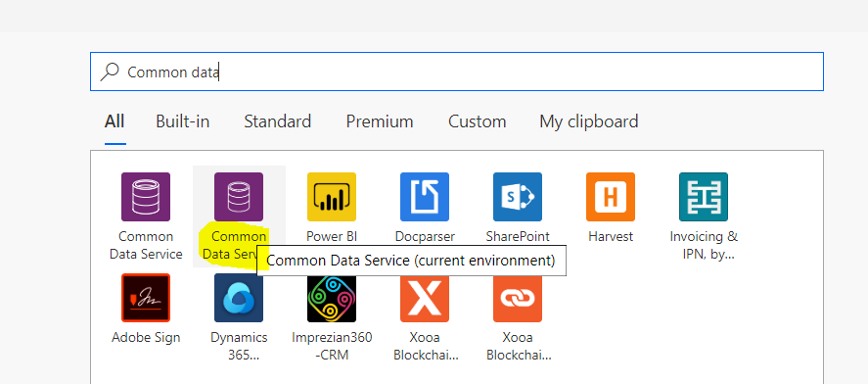Filter by the Premium tab
This screenshot has height=384, width=868.
pos(380,121)
